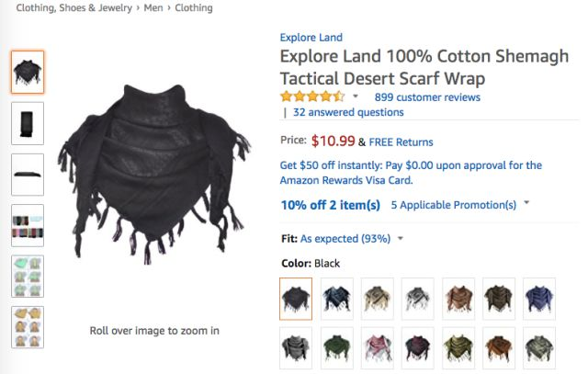Go to Clothing, Shoes & Jewelry breadcrumb
Image resolution: width=588 pixels, height=374 pixels.
[x=73, y=8]
